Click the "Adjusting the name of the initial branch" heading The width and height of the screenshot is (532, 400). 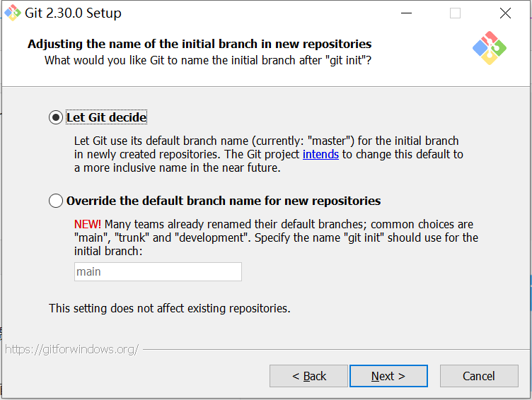tap(199, 44)
